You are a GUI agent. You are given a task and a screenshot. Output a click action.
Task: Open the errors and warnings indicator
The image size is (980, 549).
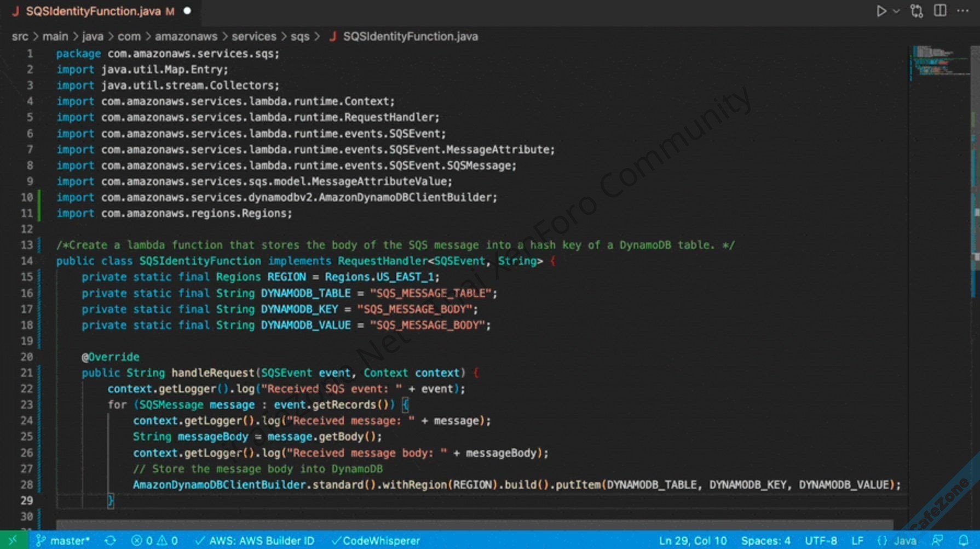pyautogui.click(x=154, y=540)
